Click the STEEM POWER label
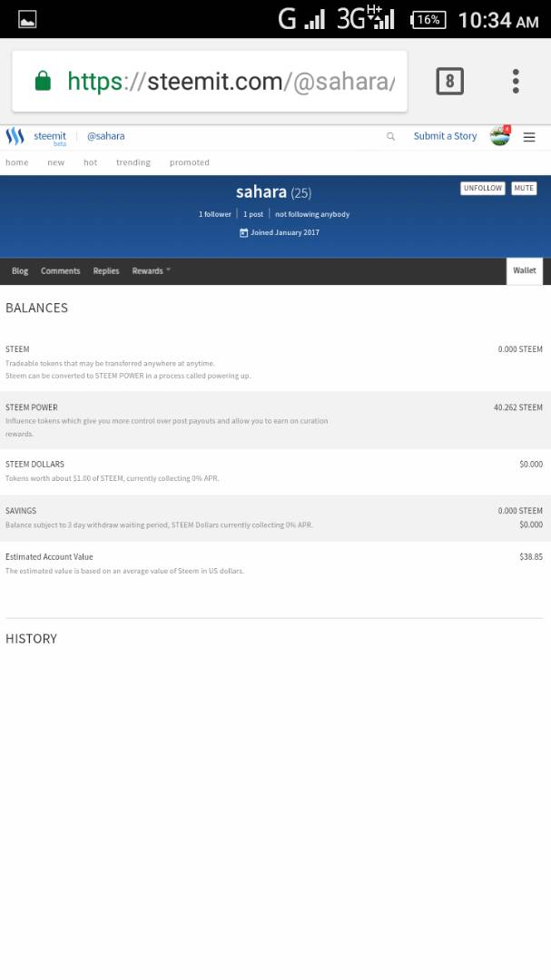This screenshot has height=980, width=551. [x=31, y=407]
